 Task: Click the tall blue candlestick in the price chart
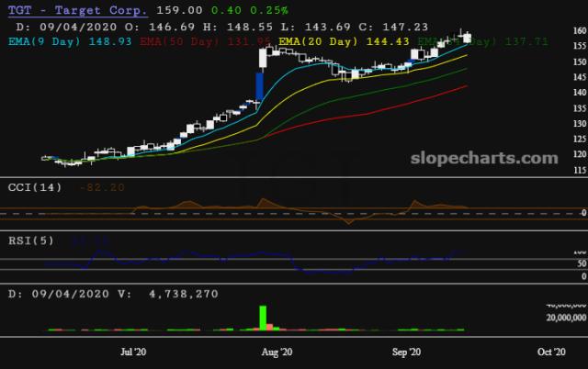click(x=260, y=87)
